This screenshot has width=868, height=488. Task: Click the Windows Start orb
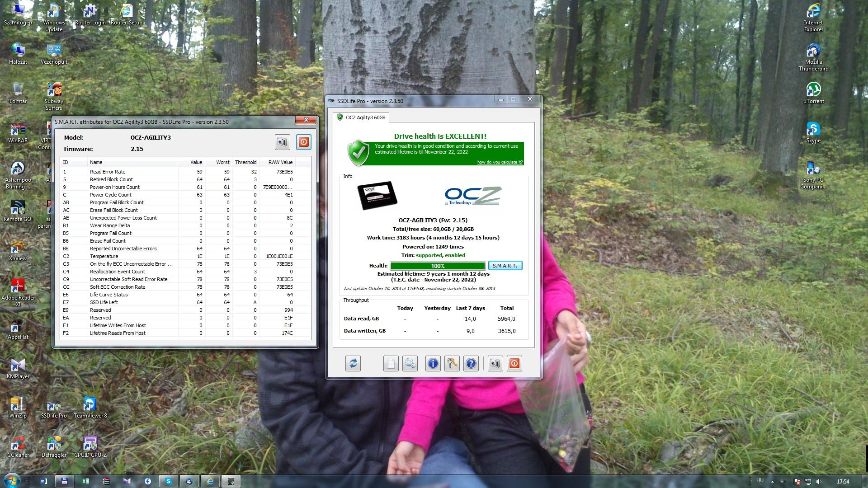pos(11,481)
